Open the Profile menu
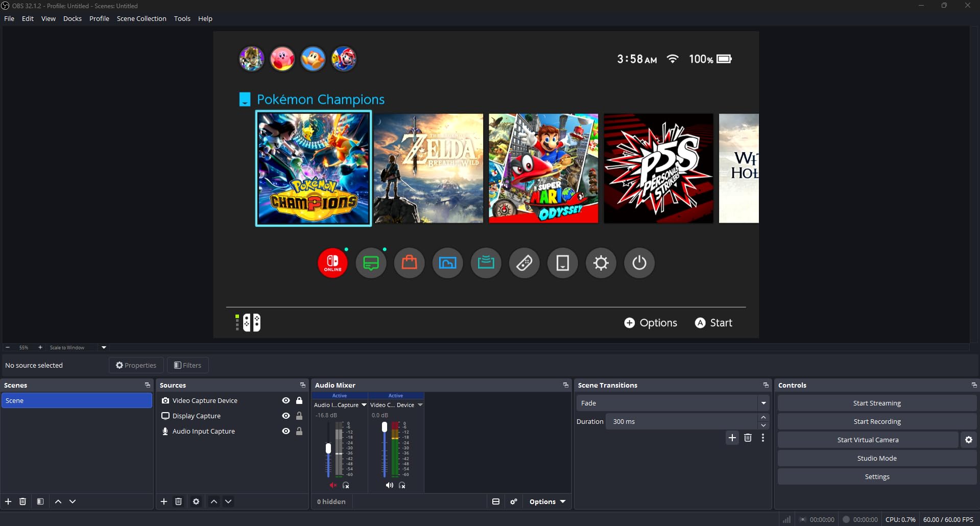Screen dimensions: 980x526 click(99, 18)
